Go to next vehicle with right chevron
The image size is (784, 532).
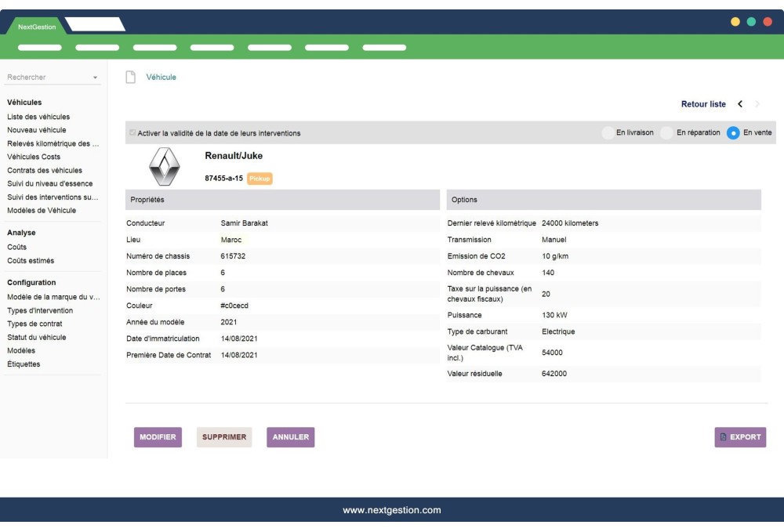pos(757,104)
